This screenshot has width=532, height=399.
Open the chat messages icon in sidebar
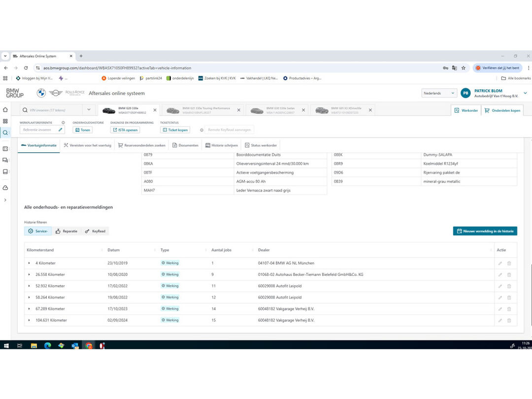[x=5, y=160]
